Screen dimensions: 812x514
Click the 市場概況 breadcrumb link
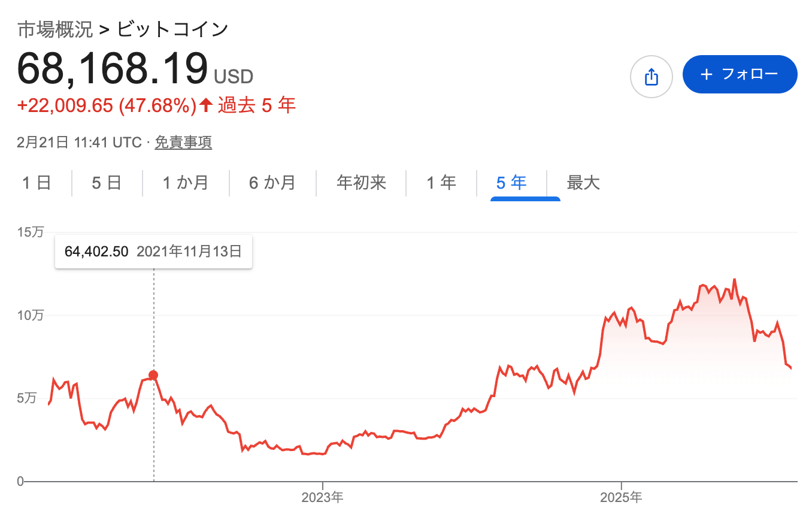(55, 30)
